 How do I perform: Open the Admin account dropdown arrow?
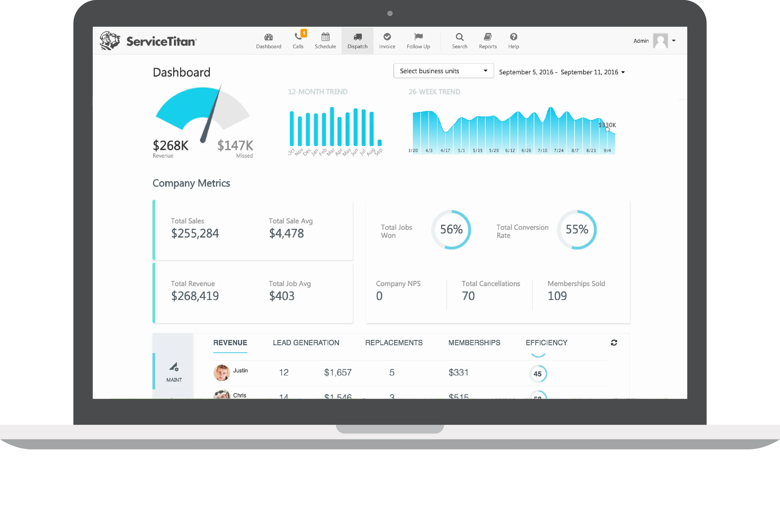674,40
